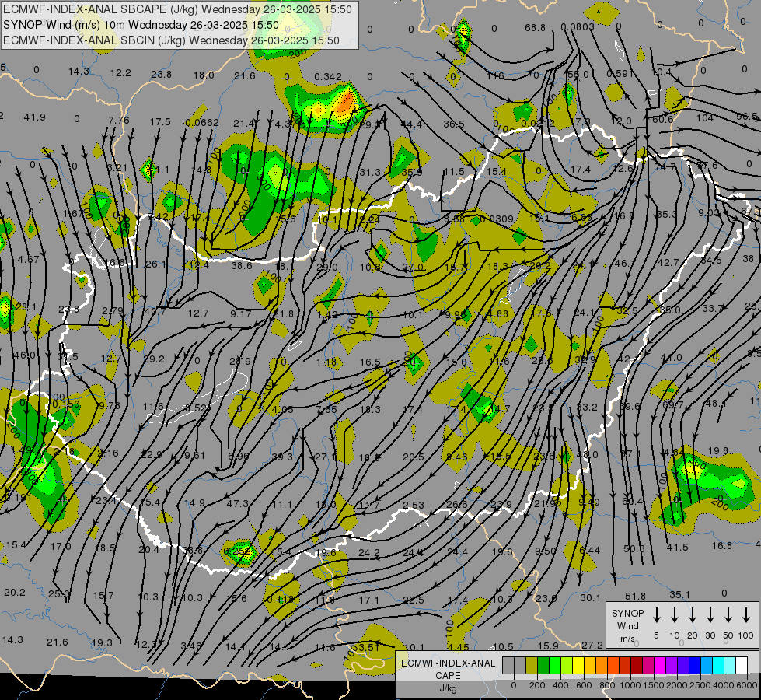Viewport: 761px width, 700px height.
Task: Click the map value 0.0662
Action: click(x=202, y=123)
